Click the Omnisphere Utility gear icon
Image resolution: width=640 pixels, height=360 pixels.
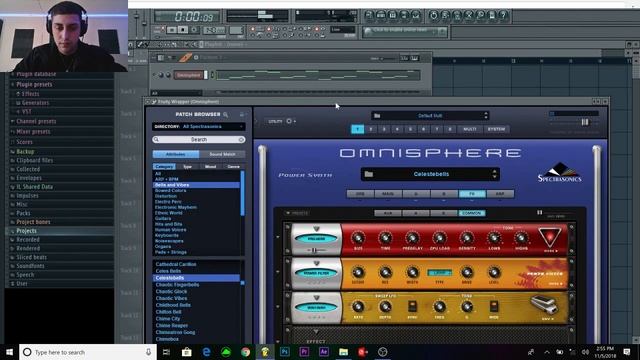pyautogui.click(x=289, y=121)
